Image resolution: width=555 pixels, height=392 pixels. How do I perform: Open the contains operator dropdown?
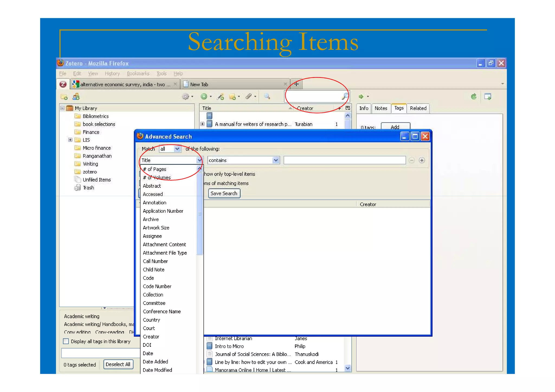243,160
